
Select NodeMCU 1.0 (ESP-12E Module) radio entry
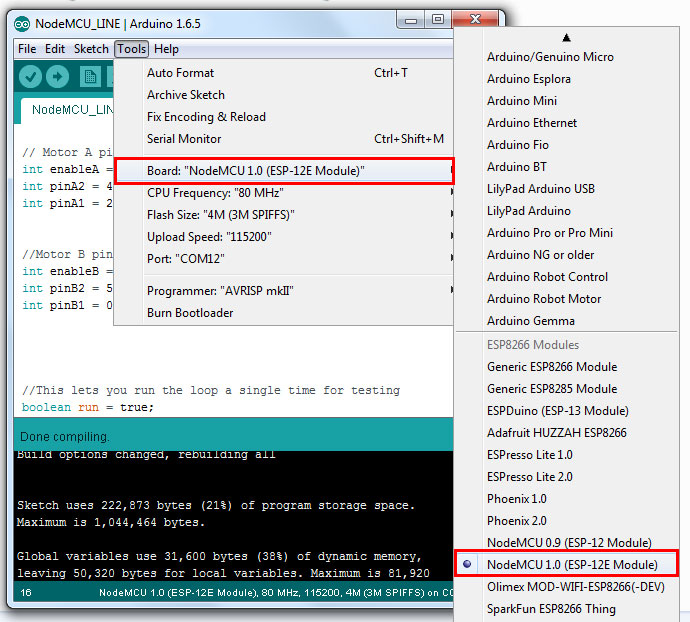pos(567,564)
